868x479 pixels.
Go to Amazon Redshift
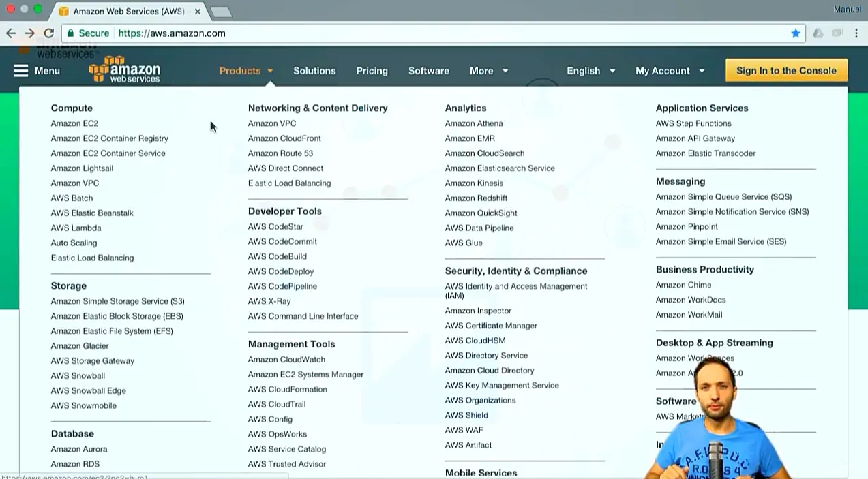[x=476, y=198]
